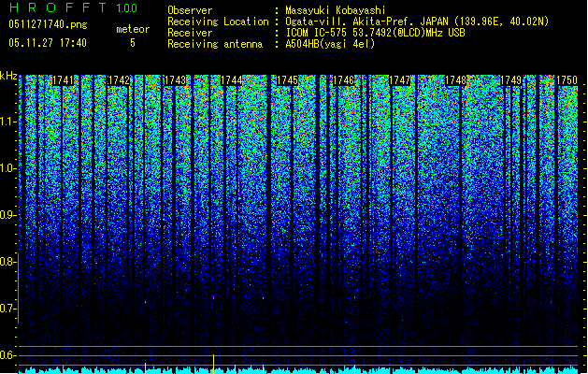Click the 1.0 kHz frequency axis label
The image size is (588, 374).
(x=7, y=168)
